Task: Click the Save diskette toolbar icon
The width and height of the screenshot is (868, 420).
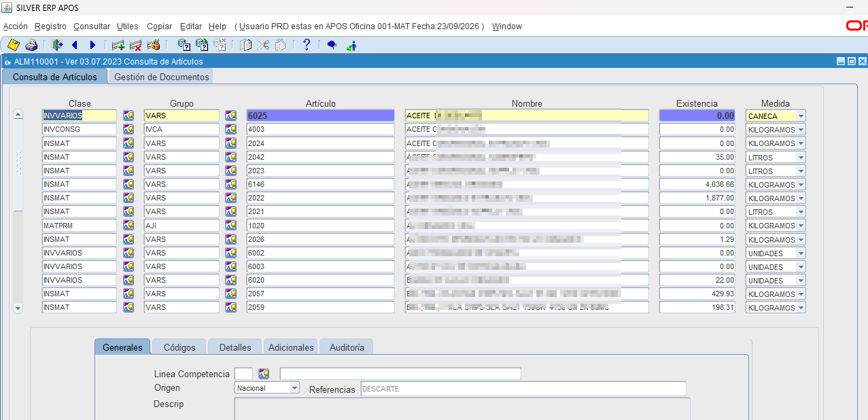Action: (13, 45)
